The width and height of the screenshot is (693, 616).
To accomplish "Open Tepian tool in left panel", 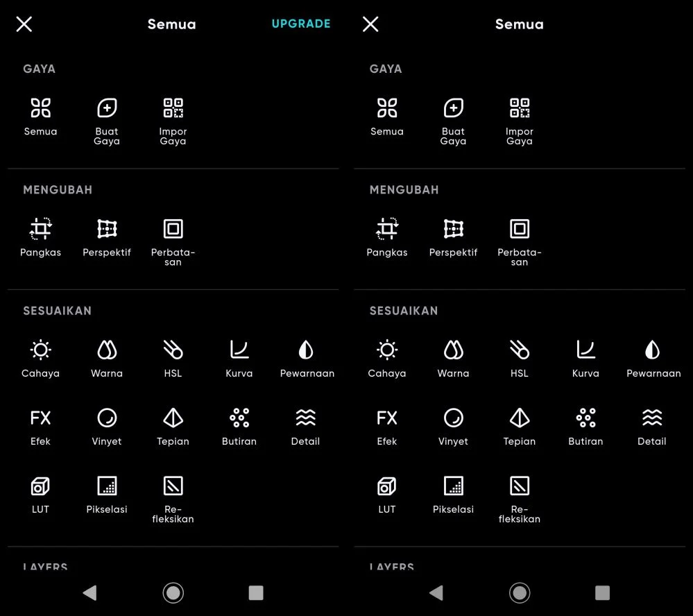I will (173, 427).
